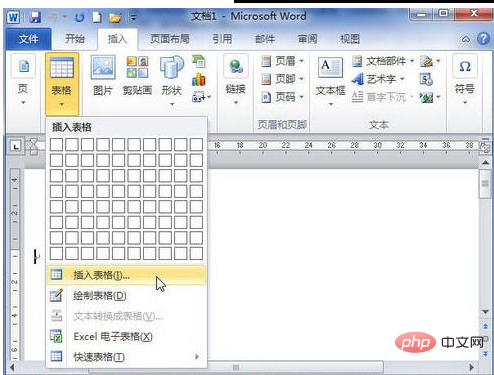This screenshot has height=375, width=494.
Task: Open the 页脚 footer dropdown
Action: coord(282,79)
